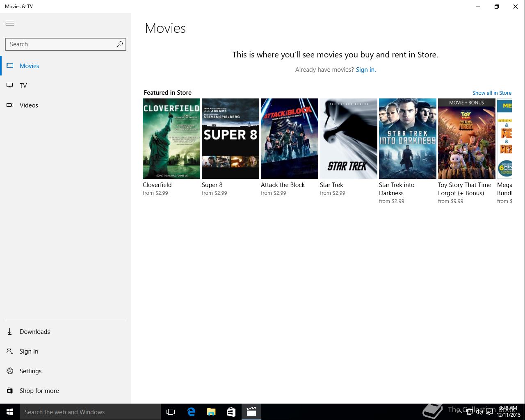Click the search magnifier icon
Image resolution: width=525 pixels, height=420 pixels.
tap(120, 44)
